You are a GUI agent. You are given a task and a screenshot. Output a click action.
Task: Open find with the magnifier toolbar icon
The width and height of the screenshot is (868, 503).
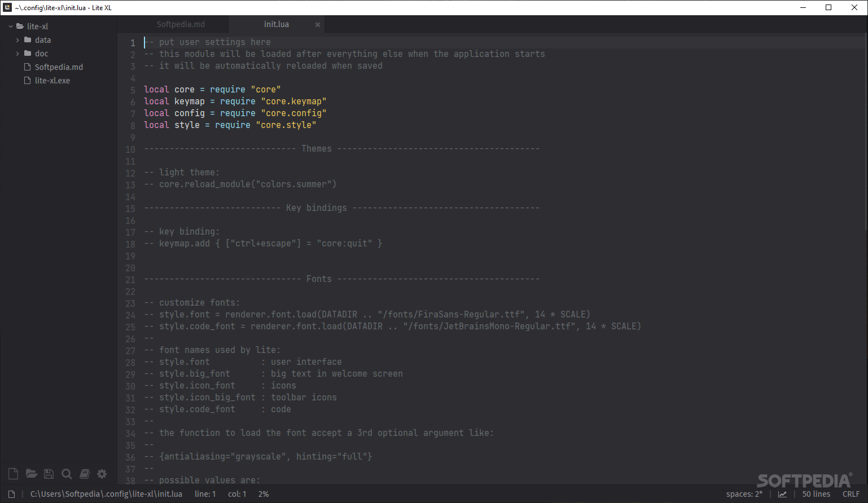(x=67, y=474)
